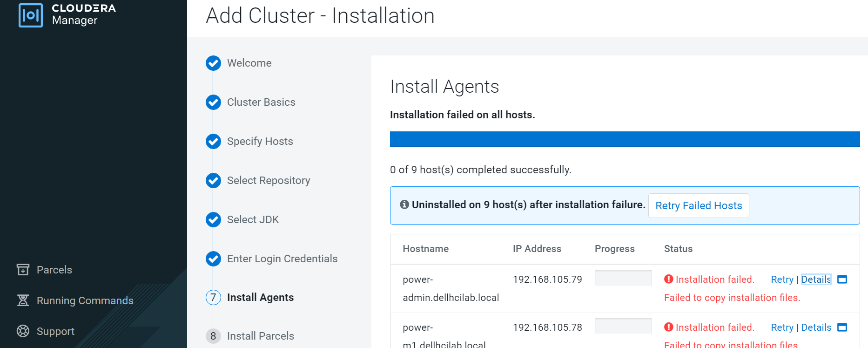Viewport: 868px width, 348px height.
Task: Open Details for power-admin.dellhcilab.local
Action: (x=816, y=280)
